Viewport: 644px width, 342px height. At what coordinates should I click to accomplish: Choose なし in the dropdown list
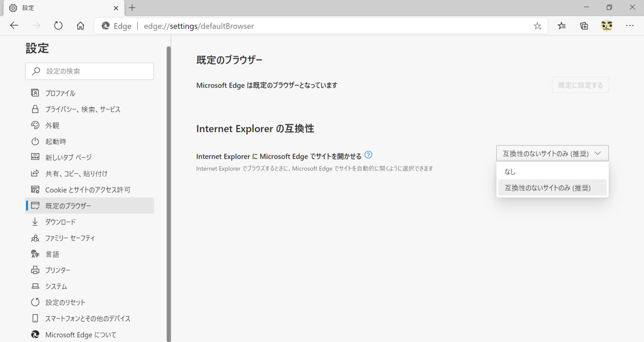pos(552,172)
